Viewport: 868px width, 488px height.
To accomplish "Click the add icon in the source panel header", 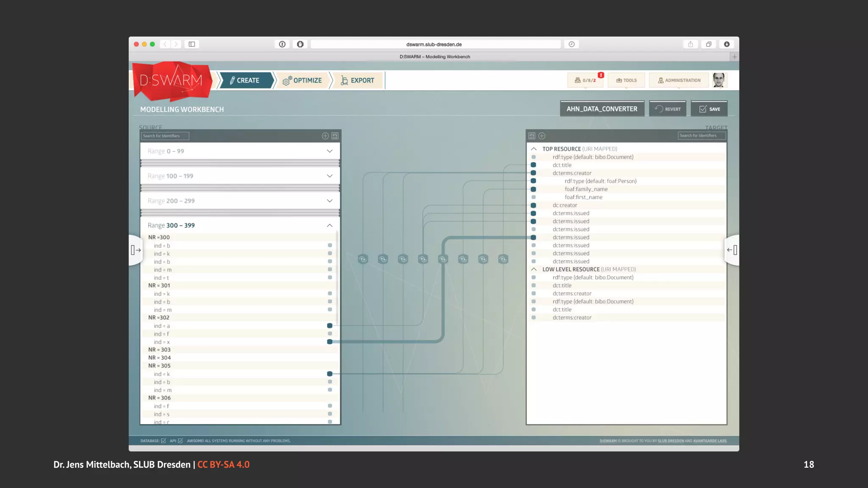I will click(x=325, y=136).
